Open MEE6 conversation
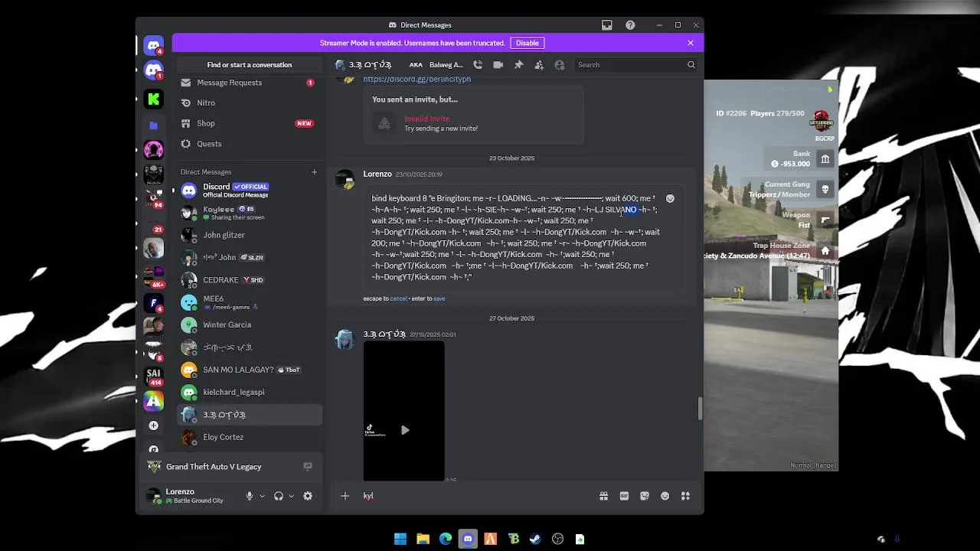Screen dimensions: 980x551 (250, 302)
